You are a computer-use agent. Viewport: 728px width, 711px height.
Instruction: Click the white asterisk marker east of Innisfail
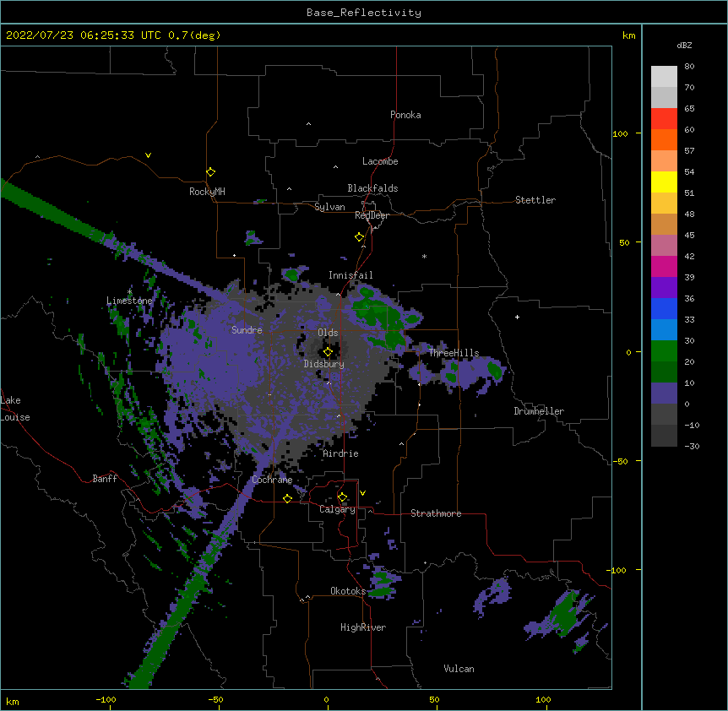pos(424,256)
